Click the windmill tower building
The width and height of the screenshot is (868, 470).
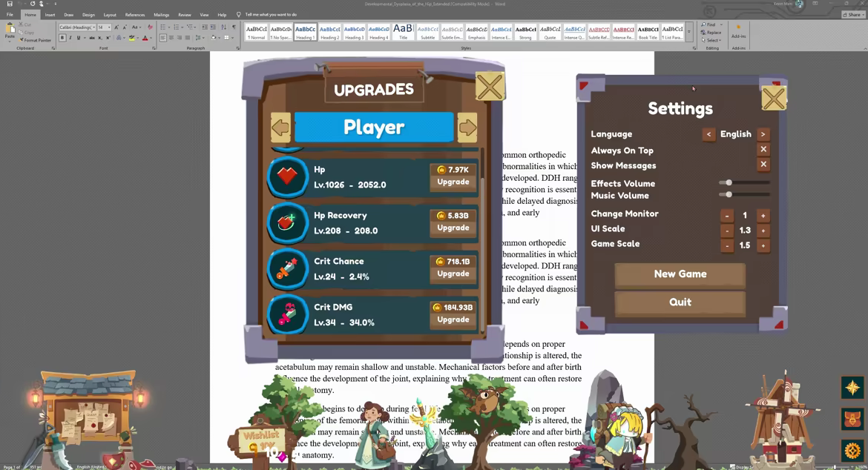(x=782, y=420)
